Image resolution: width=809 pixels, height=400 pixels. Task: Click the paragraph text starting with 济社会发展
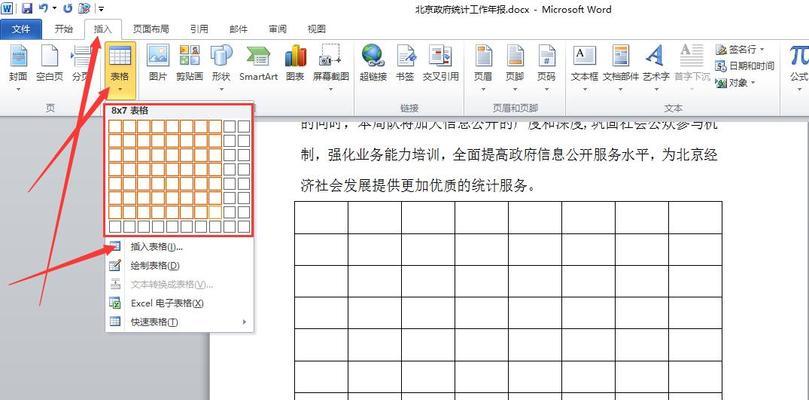click(x=419, y=186)
